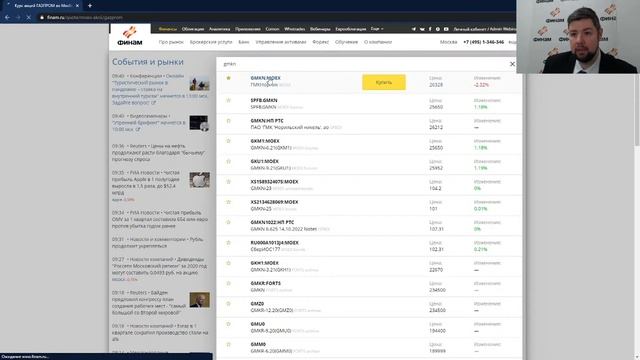The image size is (640, 360).
Task: Open О компании navigation item
Action: pos(378,42)
